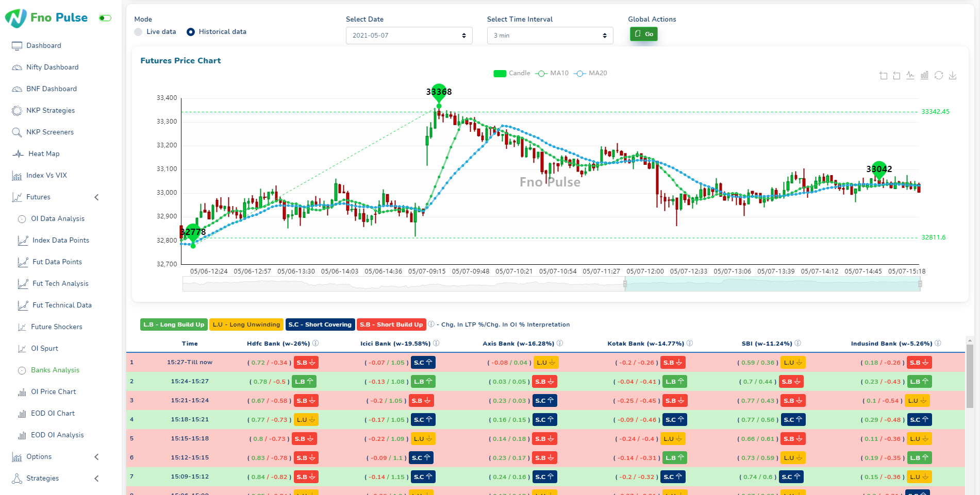Click Index Data Points chart icon
The width and height of the screenshot is (980, 495).
coord(23,241)
